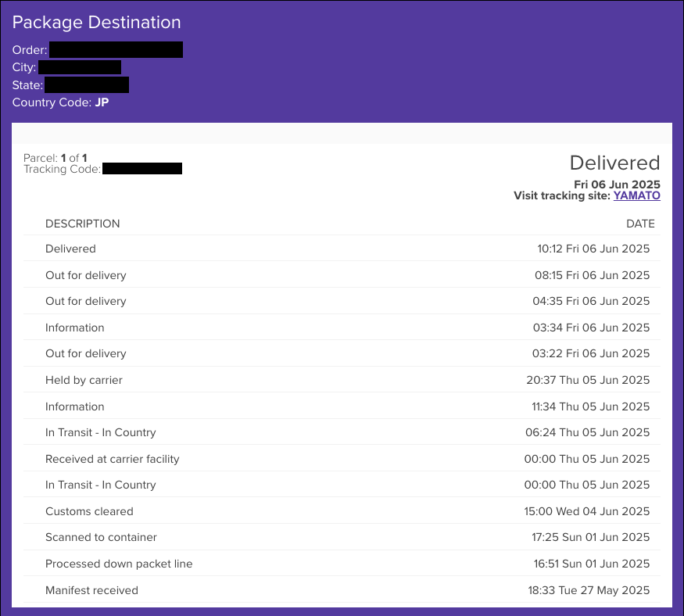The width and height of the screenshot is (684, 616).
Task: Select the 06:24 Thu 05 Jun 2025 date
Action: pos(588,432)
